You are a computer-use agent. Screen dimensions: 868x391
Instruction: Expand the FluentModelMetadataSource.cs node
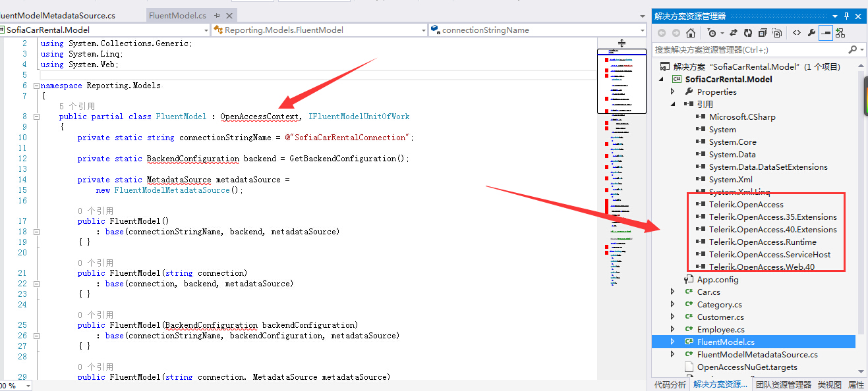click(x=673, y=354)
